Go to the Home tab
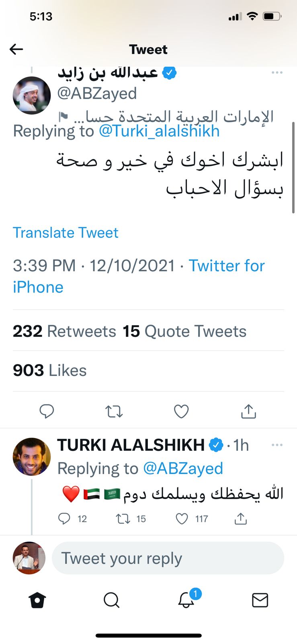Screen dimensions: 297x644 pos(37,600)
